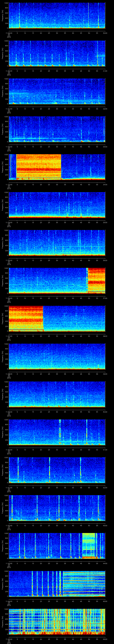Image resolution: width=114 pixels, height=644 pixels.
Task: Select the spectrogram panel starting at 11:32:00
Action: tap(57, 129)
